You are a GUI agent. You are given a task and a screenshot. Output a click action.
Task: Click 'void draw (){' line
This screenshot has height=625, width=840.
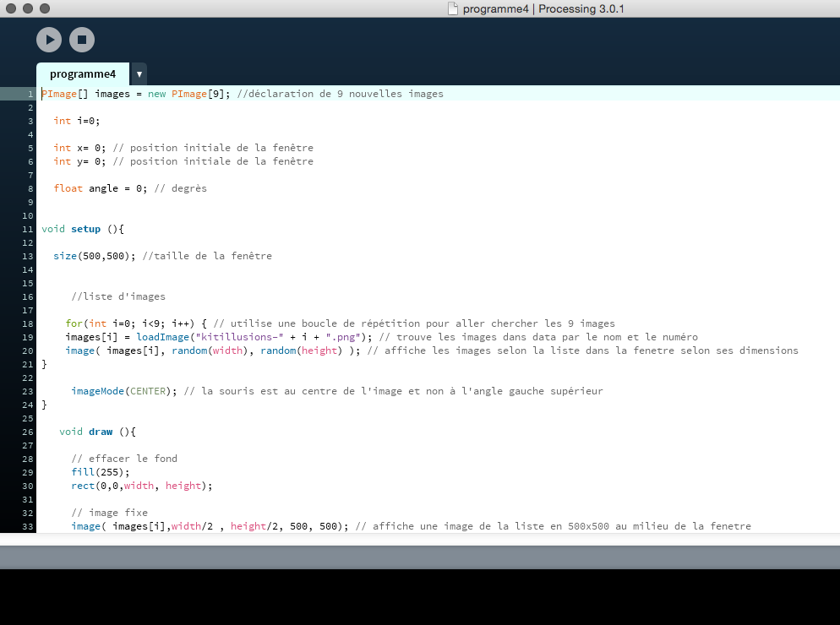[x=97, y=432]
